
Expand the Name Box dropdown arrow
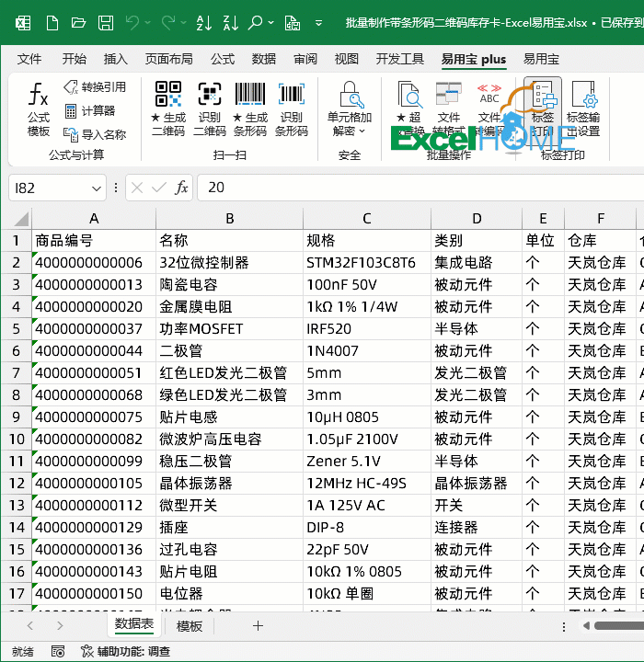[97, 188]
